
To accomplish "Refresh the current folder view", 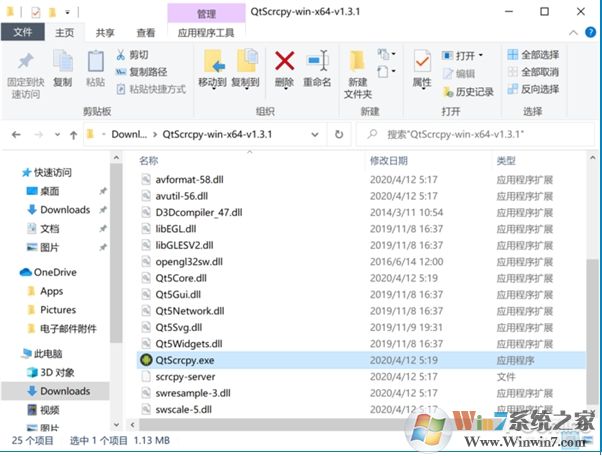I will 339,134.
